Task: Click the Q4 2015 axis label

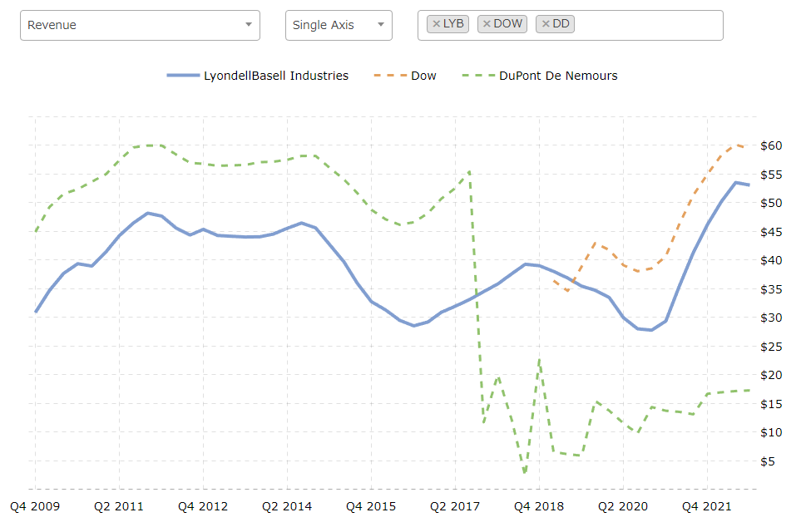Action: (371, 506)
